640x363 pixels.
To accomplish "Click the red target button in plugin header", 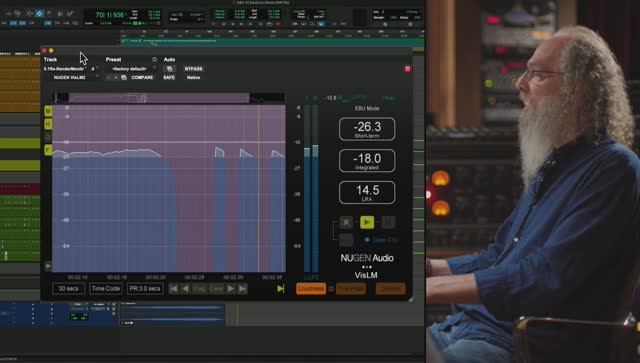I will (407, 69).
